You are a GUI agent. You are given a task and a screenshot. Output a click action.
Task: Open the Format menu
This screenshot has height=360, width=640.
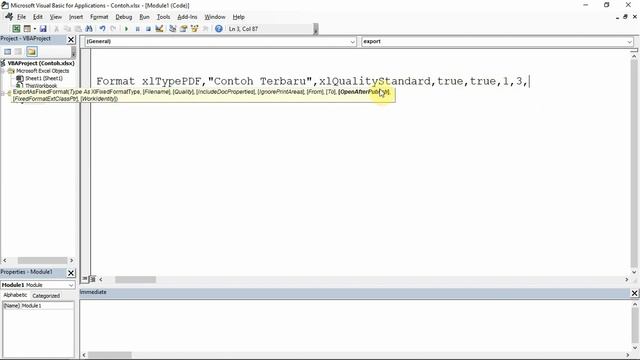(99, 17)
